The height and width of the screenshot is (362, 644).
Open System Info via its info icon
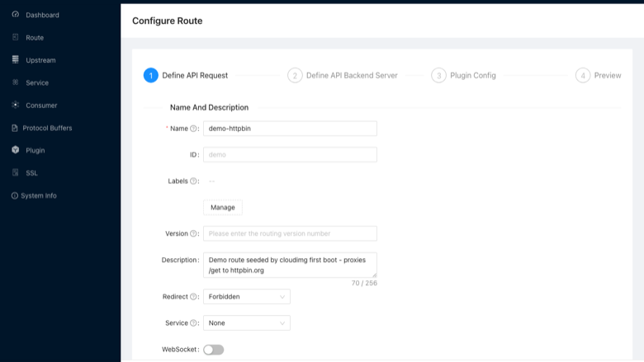click(x=15, y=195)
